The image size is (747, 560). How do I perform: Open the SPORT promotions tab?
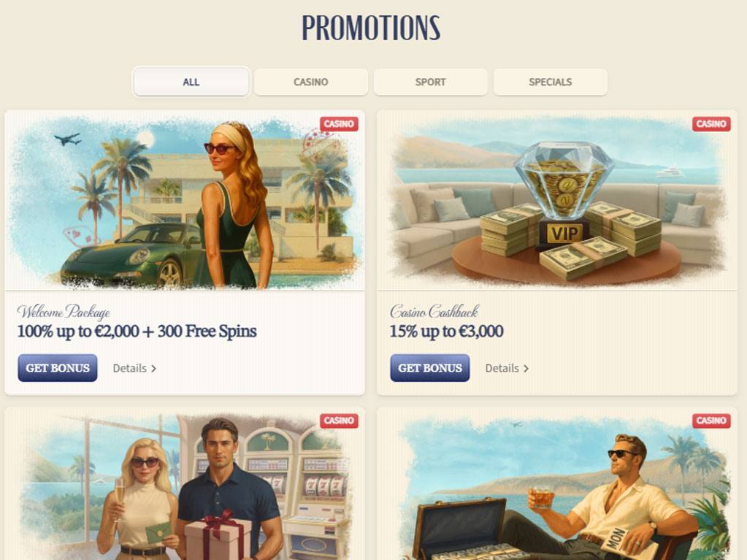[430, 82]
